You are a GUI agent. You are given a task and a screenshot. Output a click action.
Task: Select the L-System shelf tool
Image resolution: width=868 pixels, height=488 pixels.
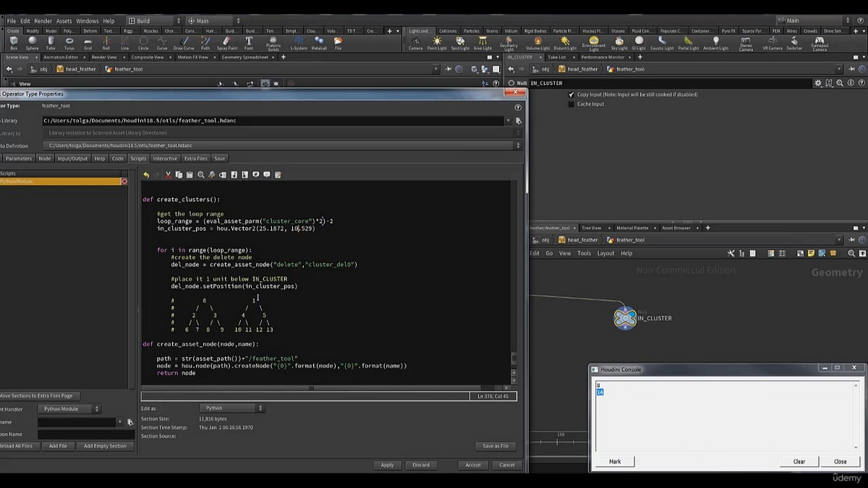(299, 43)
